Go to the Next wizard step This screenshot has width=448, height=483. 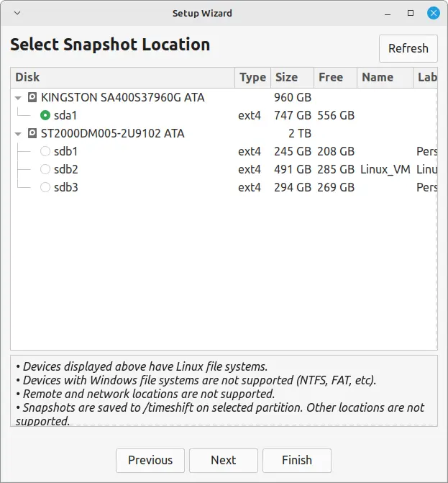tap(223, 460)
